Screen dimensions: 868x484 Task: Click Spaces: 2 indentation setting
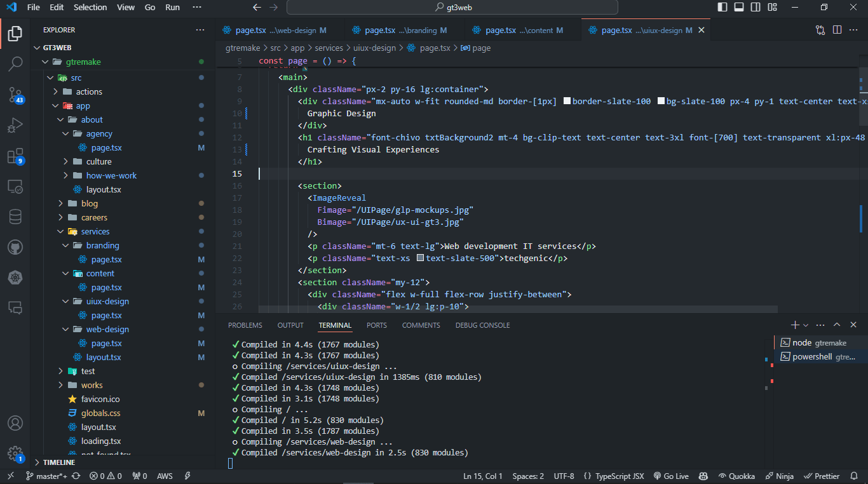click(x=528, y=476)
